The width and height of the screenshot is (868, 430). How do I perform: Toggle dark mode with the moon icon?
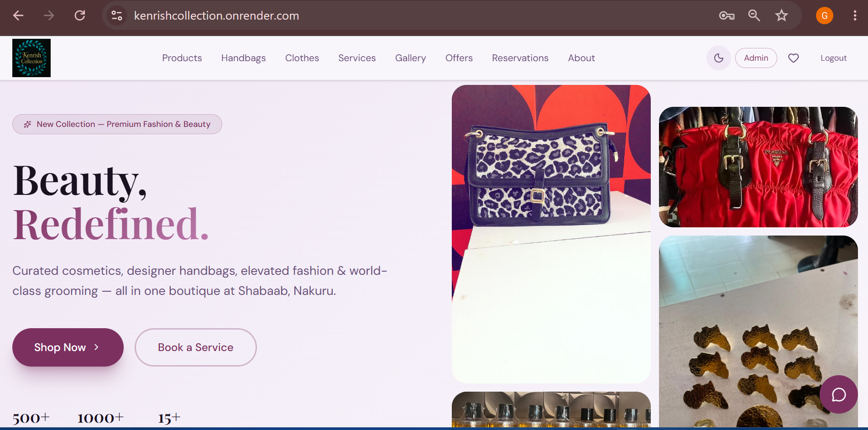[x=718, y=58]
